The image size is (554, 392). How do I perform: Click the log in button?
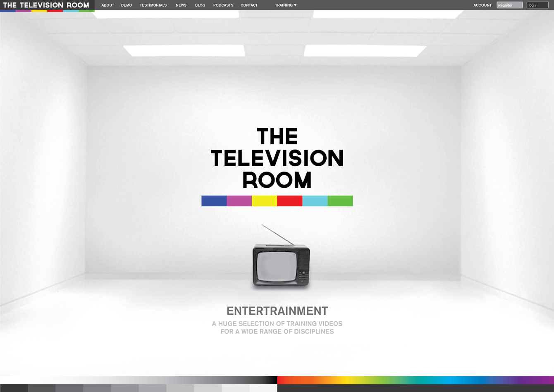click(537, 5)
